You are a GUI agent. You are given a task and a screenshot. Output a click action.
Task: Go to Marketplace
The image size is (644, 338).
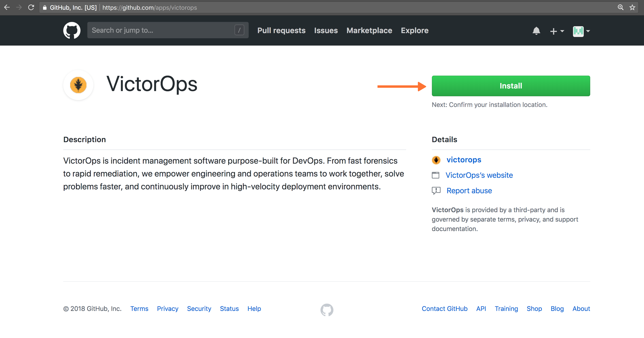click(369, 30)
